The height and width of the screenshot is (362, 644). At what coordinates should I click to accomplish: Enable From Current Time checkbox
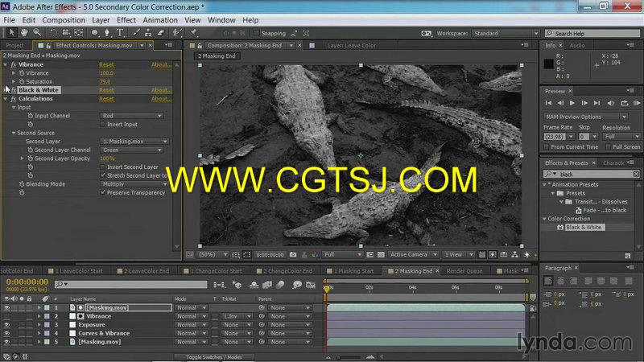coord(547,147)
